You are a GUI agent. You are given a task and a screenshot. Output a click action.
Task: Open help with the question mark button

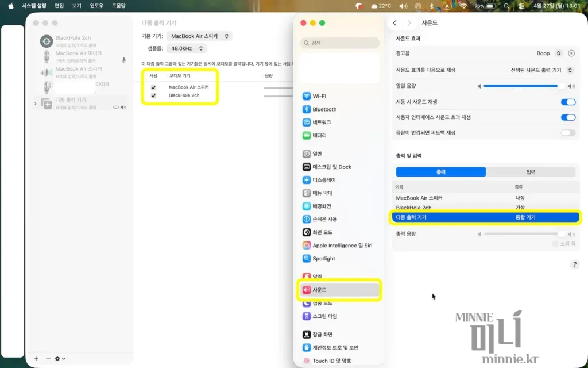click(x=574, y=264)
